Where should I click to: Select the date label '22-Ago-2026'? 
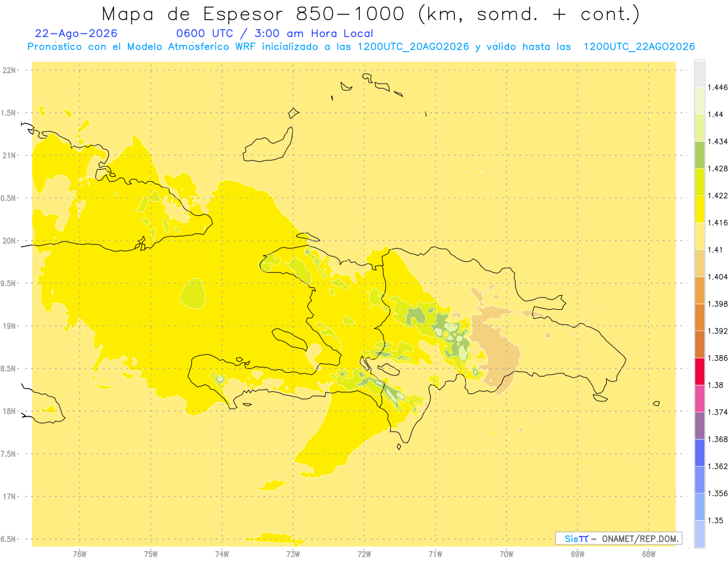76,33
